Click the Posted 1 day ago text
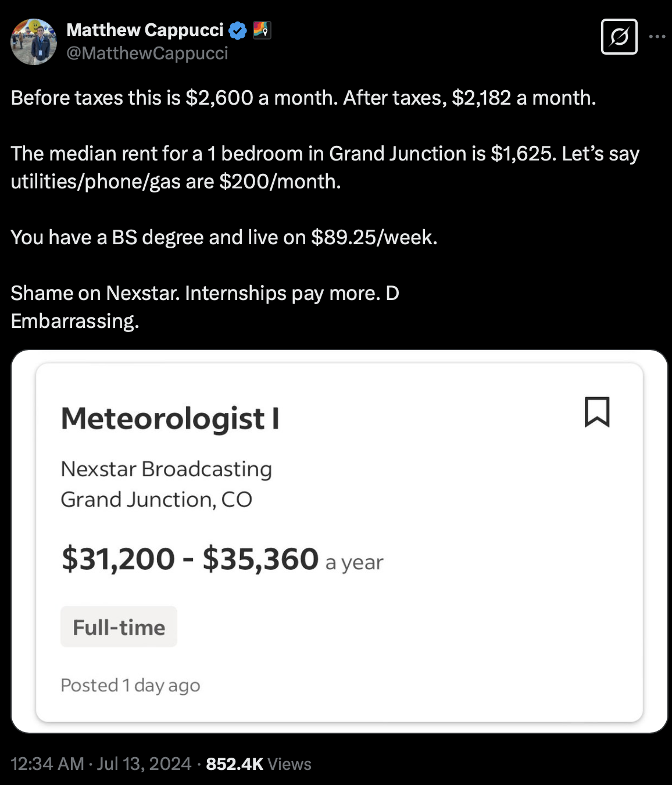Image resolution: width=672 pixels, height=785 pixels. tap(130, 685)
